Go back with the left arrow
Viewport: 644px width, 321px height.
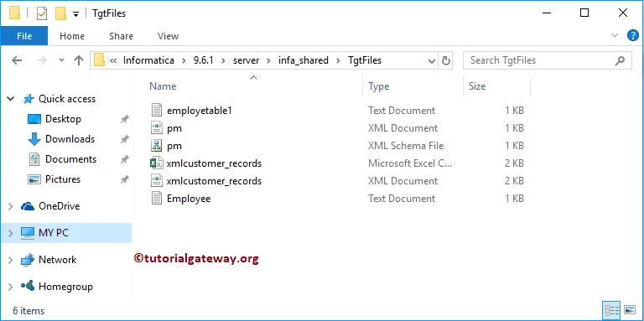[17, 60]
